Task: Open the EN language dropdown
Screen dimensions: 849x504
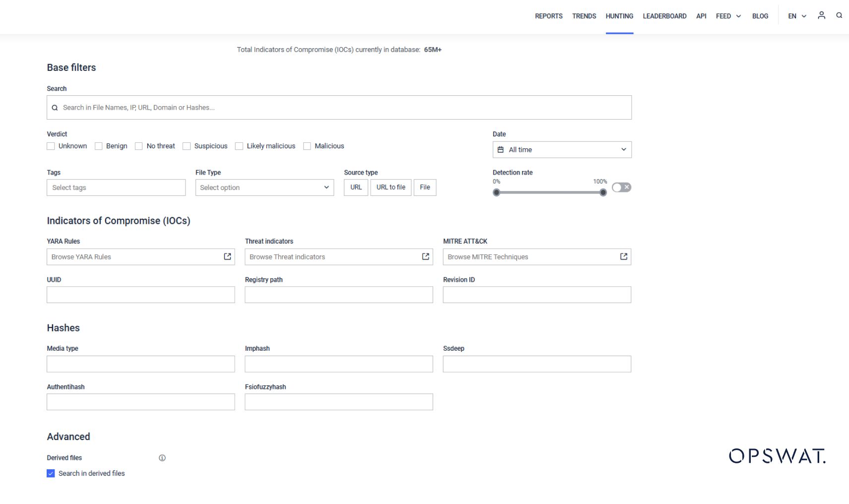Action: tap(796, 16)
